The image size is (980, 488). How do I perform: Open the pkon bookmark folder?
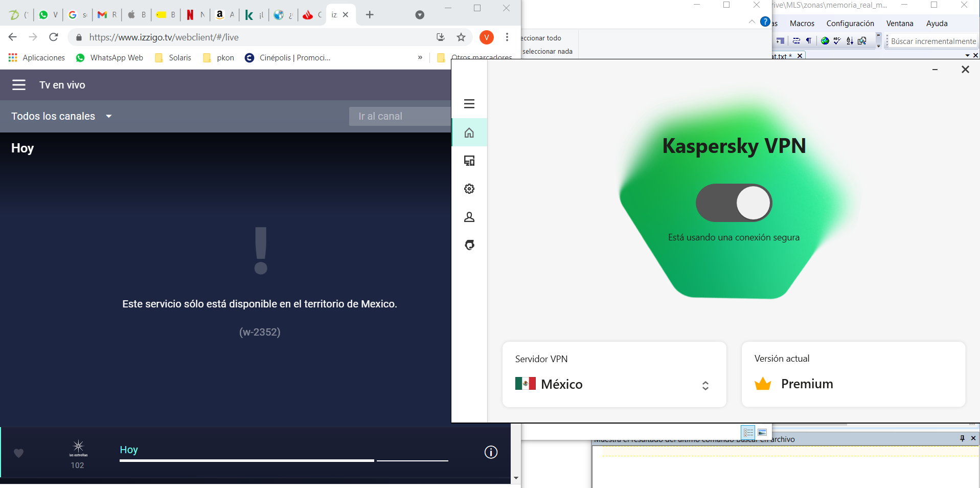click(x=218, y=58)
